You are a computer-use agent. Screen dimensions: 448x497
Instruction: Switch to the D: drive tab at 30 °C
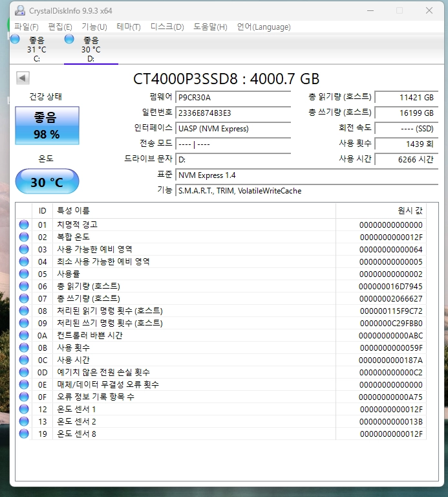(91, 49)
